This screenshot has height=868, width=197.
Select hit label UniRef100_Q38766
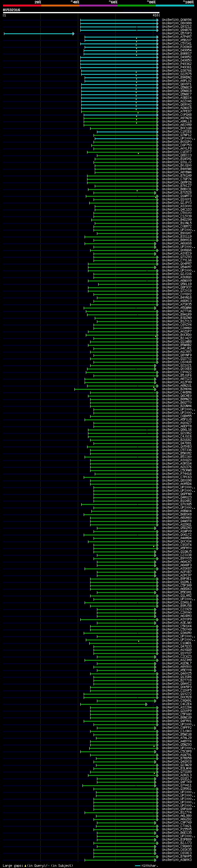click(177, 71)
